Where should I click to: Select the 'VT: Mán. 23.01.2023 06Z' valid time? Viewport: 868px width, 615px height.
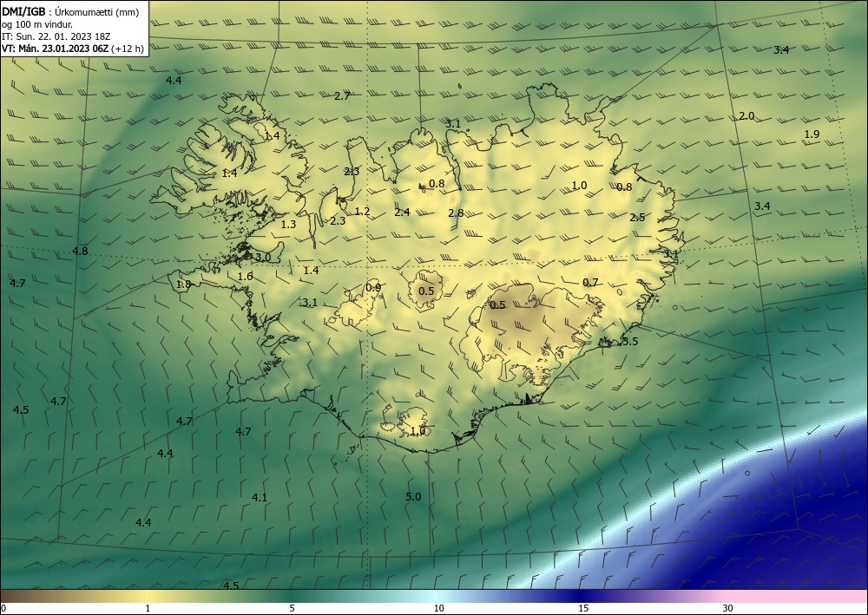(x=56, y=49)
